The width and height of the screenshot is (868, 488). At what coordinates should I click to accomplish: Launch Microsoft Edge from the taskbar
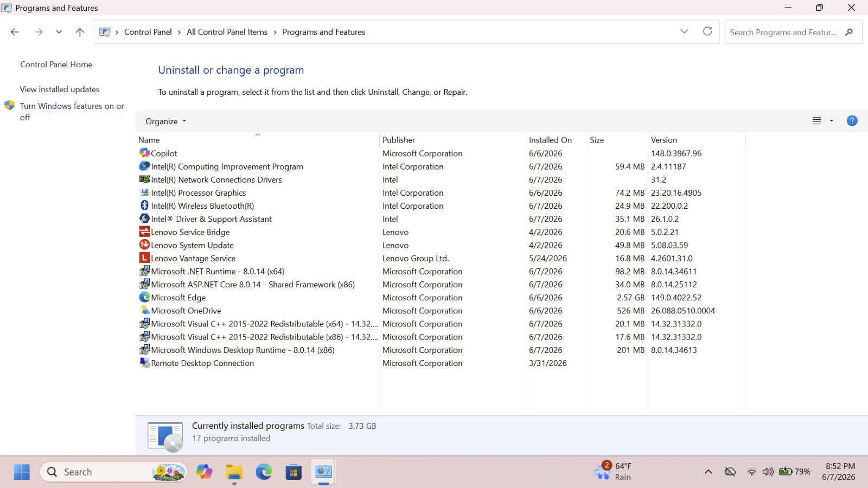[264, 472]
